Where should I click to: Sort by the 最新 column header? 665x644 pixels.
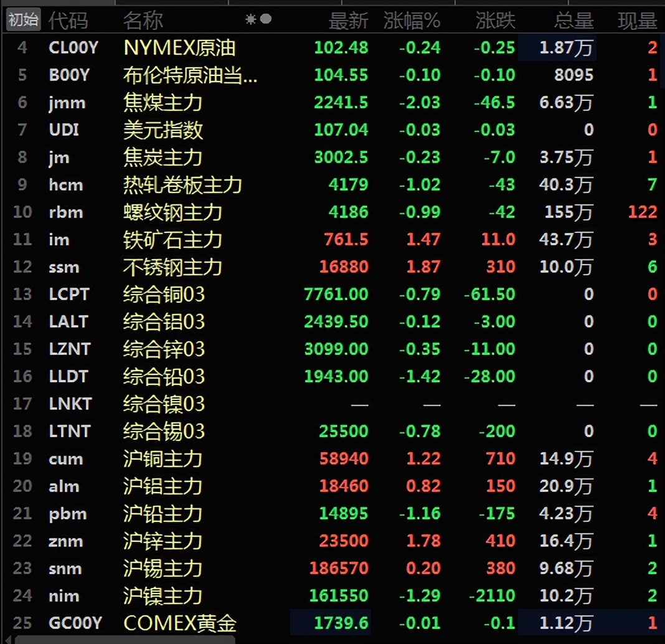(348, 19)
